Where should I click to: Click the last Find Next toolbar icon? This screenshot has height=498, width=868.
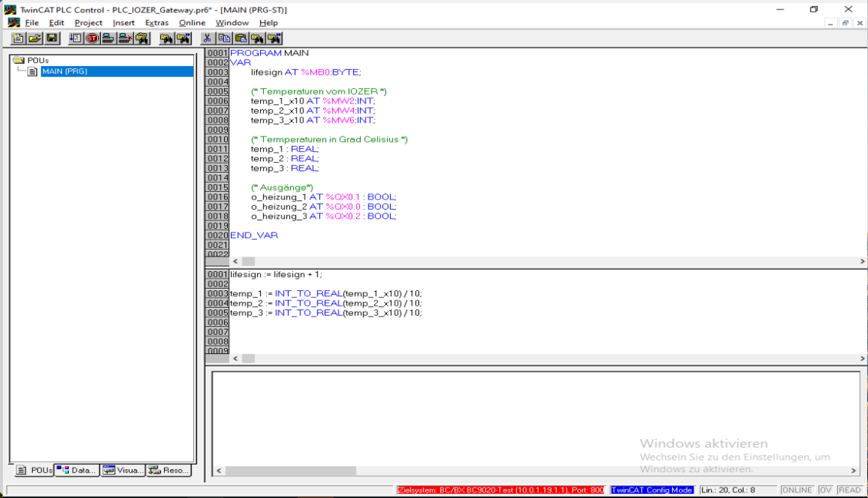[274, 38]
